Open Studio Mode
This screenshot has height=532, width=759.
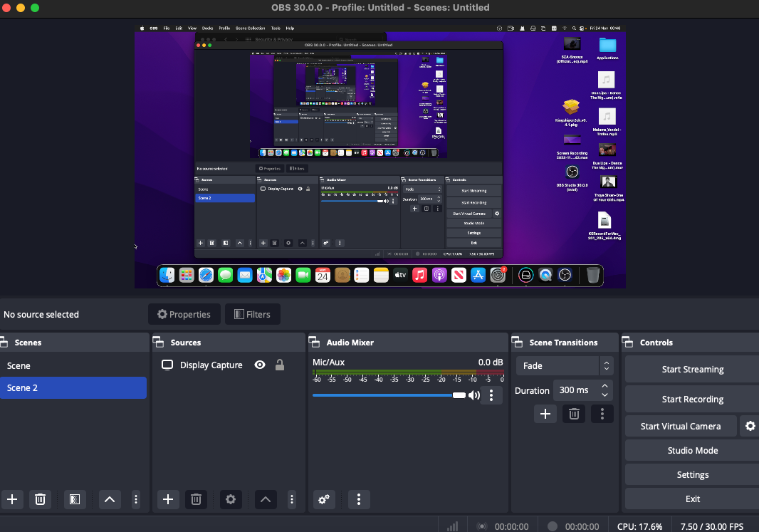(693, 451)
